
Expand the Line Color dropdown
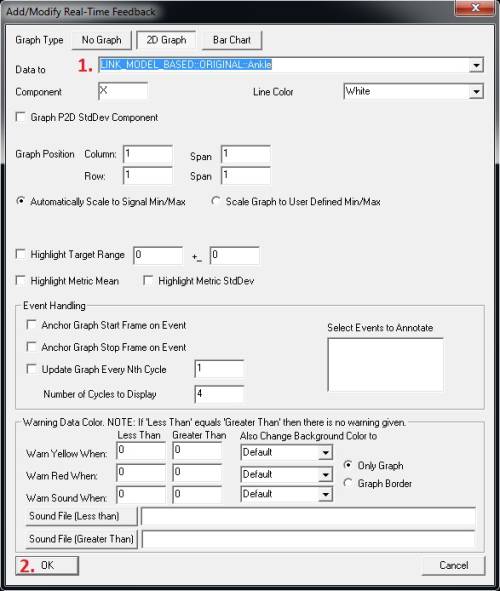point(476,92)
